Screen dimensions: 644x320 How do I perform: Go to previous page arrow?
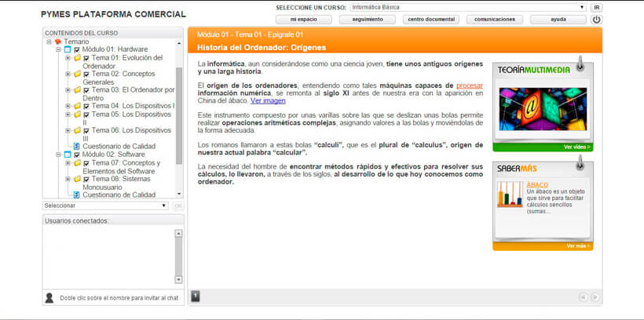[x=583, y=297]
